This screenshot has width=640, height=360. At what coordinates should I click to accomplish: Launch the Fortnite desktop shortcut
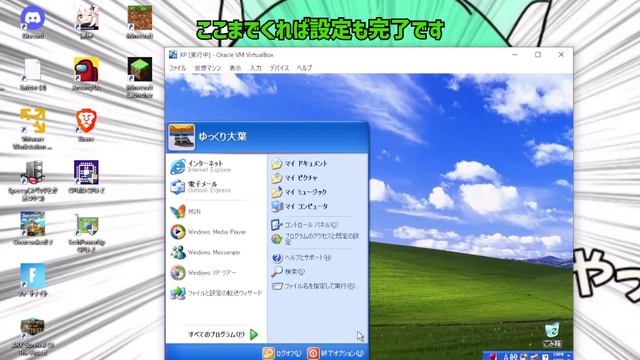[x=33, y=280]
